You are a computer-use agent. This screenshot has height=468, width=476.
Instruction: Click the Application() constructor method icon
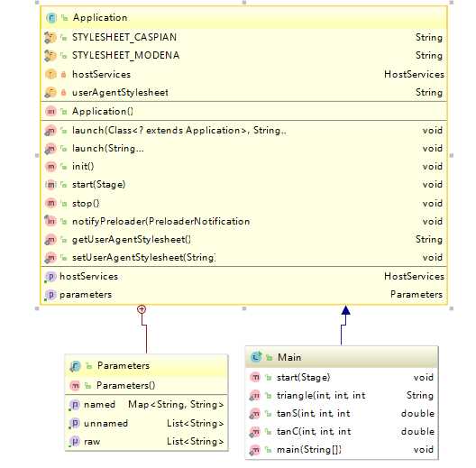pos(50,112)
